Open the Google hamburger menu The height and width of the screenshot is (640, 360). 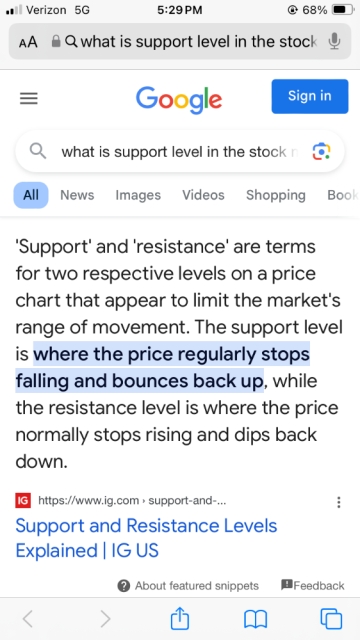[29, 98]
